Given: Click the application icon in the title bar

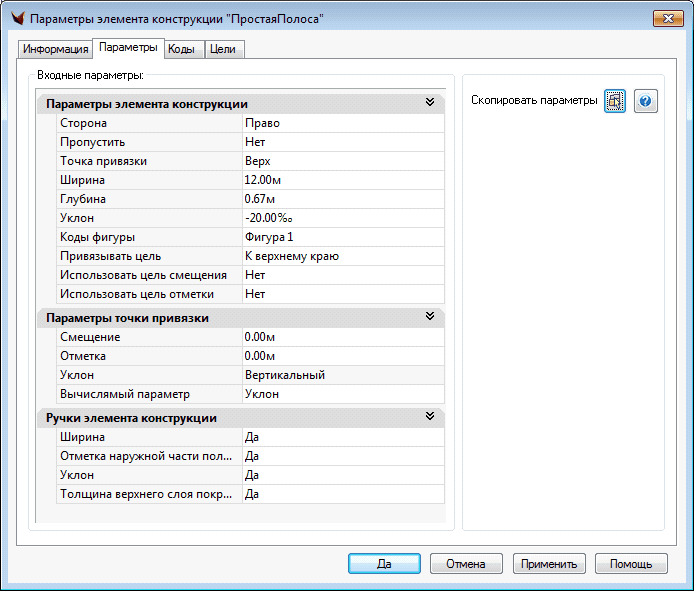Looking at the screenshot, I should [x=15, y=19].
